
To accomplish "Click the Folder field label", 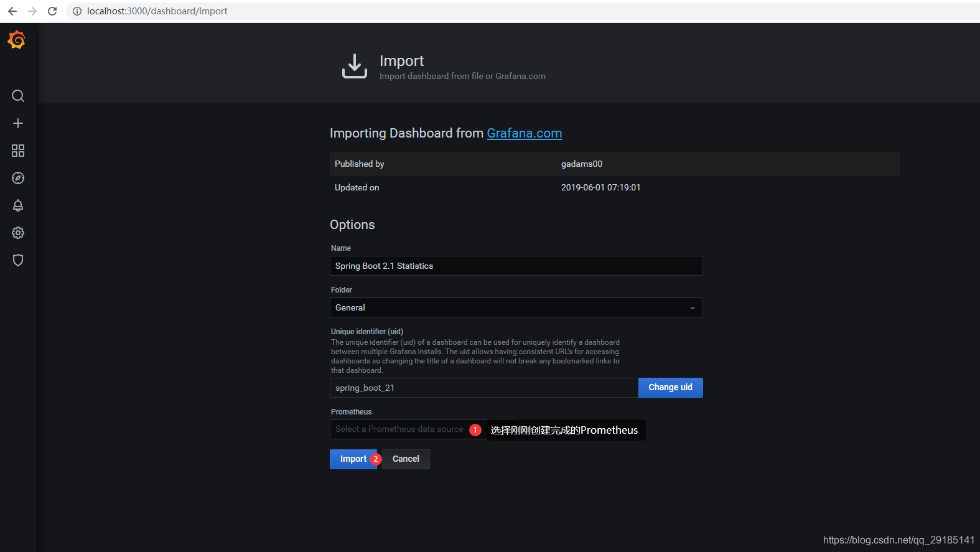I will [x=341, y=290].
